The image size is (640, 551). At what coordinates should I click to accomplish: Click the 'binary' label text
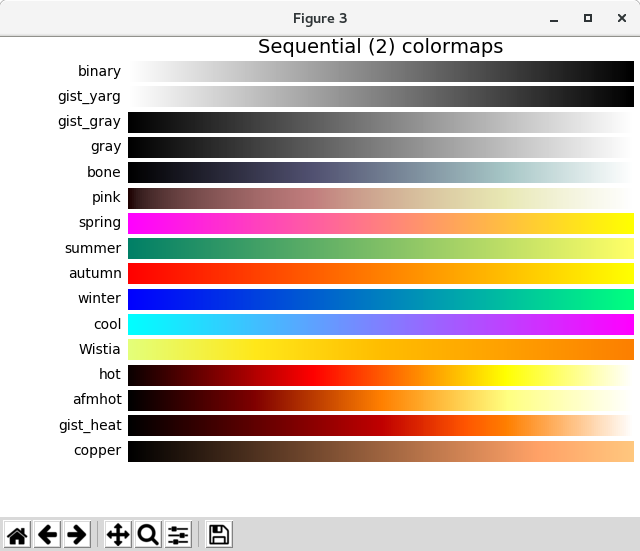pos(99,71)
